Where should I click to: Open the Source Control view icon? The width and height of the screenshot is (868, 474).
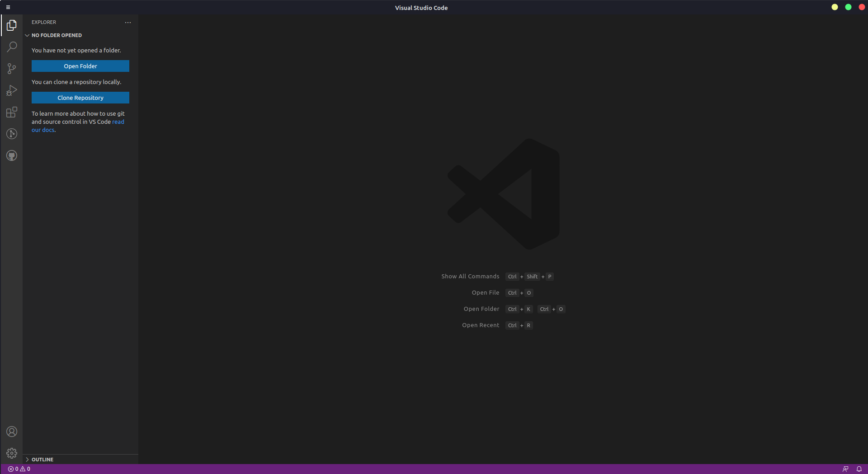click(12, 69)
